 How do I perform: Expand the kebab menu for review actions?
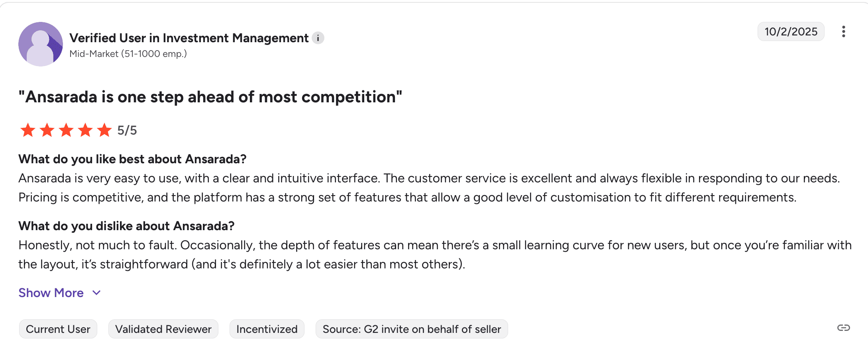point(844,32)
